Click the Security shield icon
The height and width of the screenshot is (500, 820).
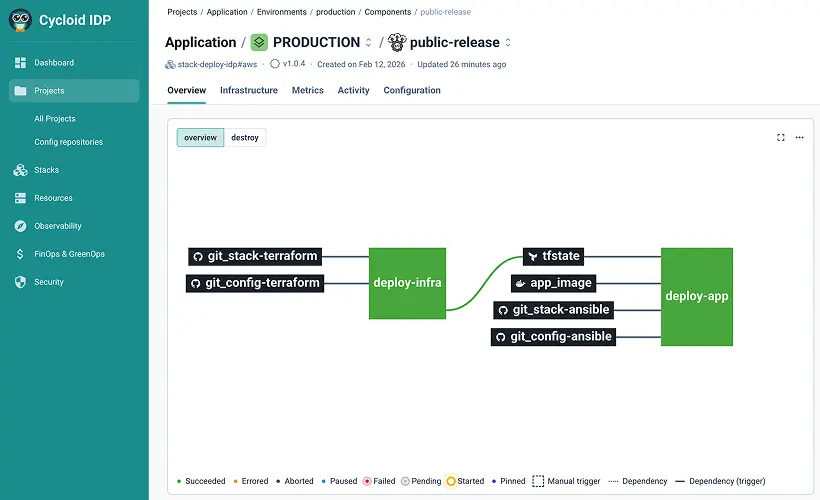click(x=20, y=282)
